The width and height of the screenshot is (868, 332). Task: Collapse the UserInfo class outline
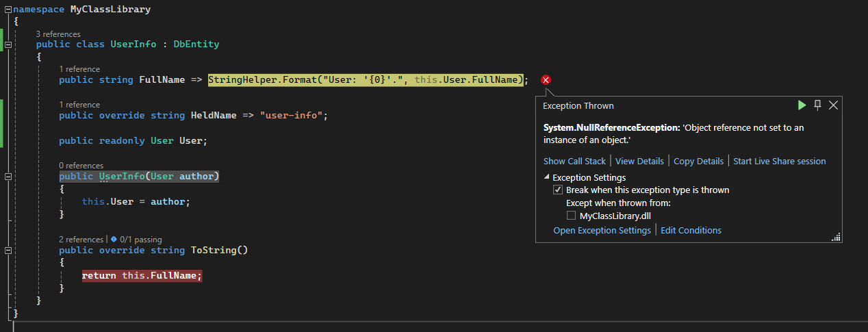8,44
